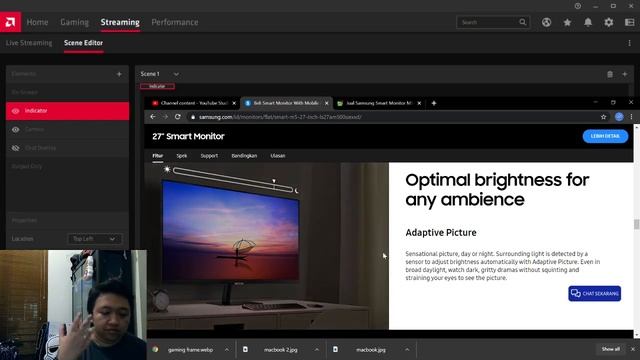Open the Location Top Left dropdown
The image size is (640, 360).
point(95,239)
